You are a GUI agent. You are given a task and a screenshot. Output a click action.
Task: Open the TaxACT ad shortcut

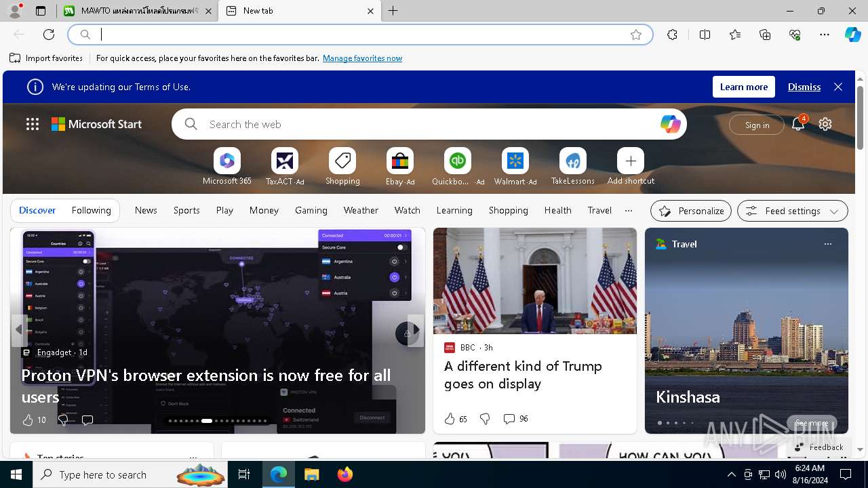(285, 167)
